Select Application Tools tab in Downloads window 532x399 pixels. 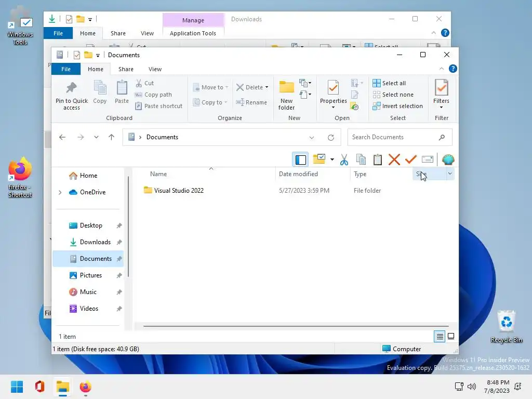coord(193,33)
